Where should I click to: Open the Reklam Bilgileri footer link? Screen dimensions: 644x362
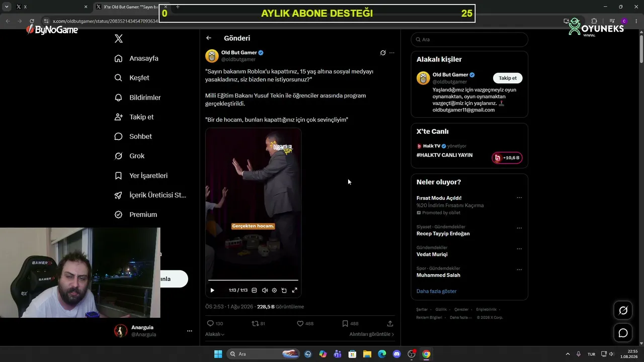pos(429,318)
